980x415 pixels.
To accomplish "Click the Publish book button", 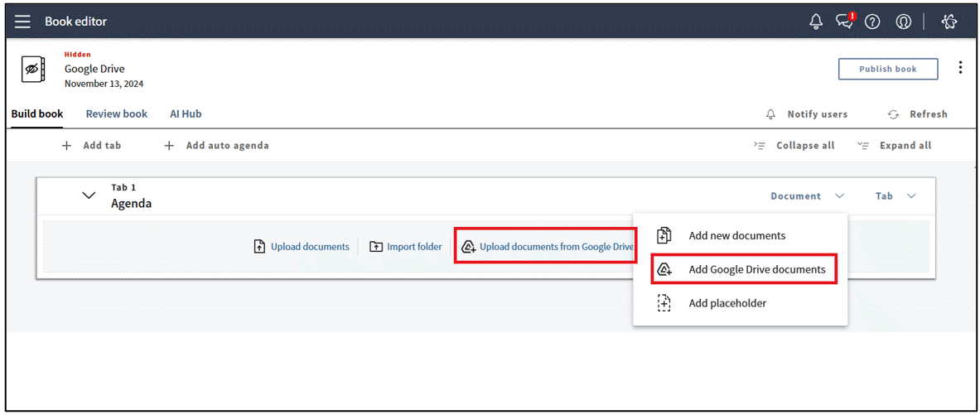I will coord(887,69).
